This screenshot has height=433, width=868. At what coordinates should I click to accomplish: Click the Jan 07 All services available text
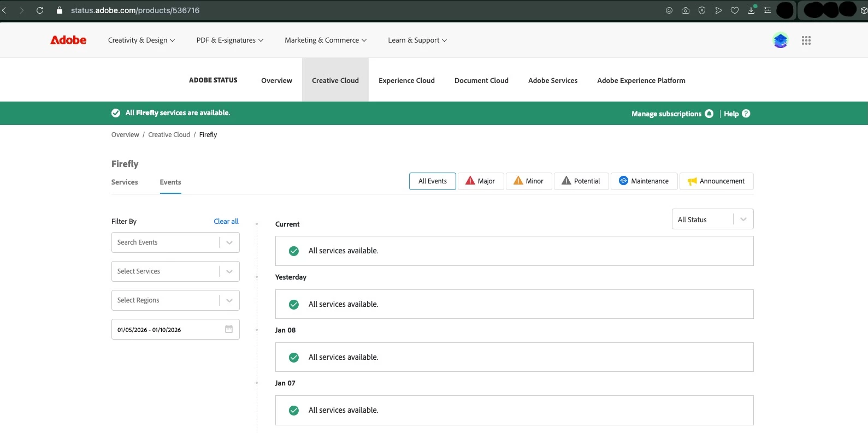pos(344,411)
